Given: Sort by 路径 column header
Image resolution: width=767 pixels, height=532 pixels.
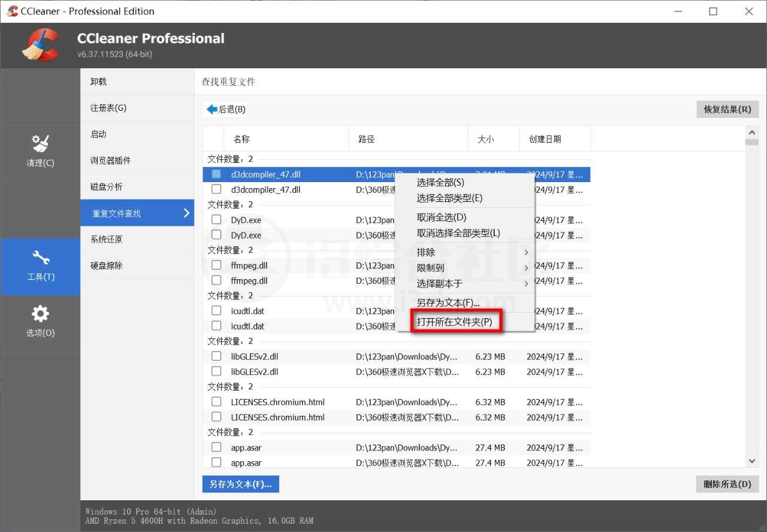Looking at the screenshot, I should pyautogui.click(x=409, y=139).
